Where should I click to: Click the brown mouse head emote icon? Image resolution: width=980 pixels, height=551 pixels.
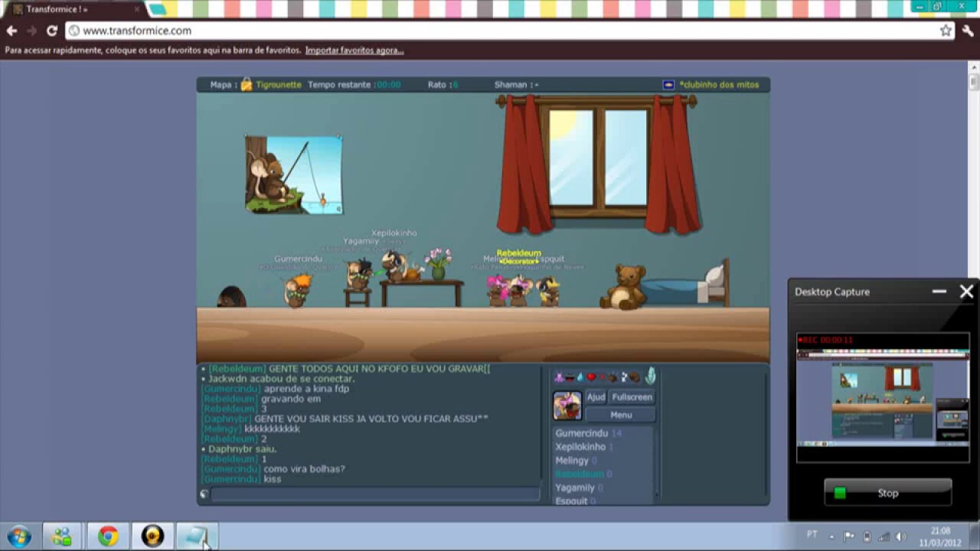coord(635,377)
